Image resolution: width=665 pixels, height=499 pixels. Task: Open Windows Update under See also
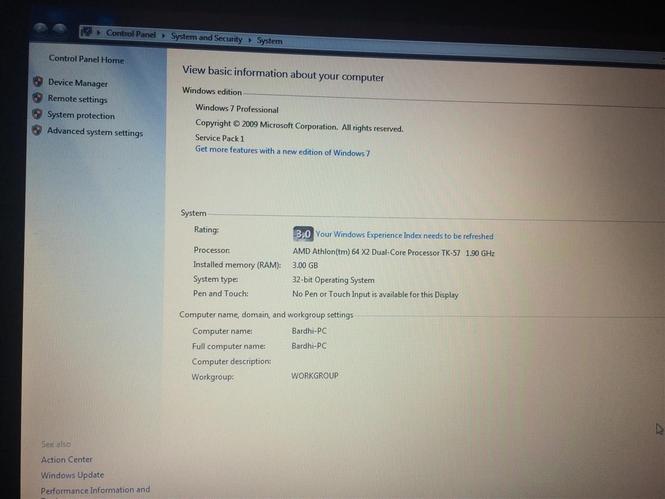72,475
